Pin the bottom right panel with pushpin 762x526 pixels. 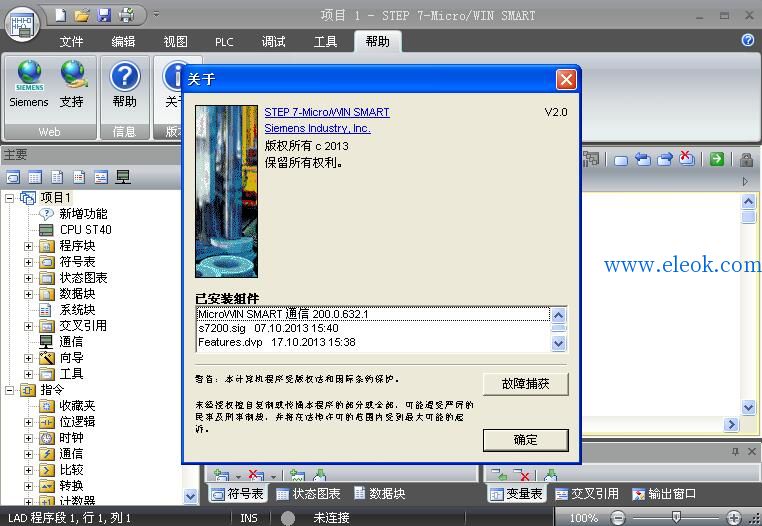click(x=735, y=452)
